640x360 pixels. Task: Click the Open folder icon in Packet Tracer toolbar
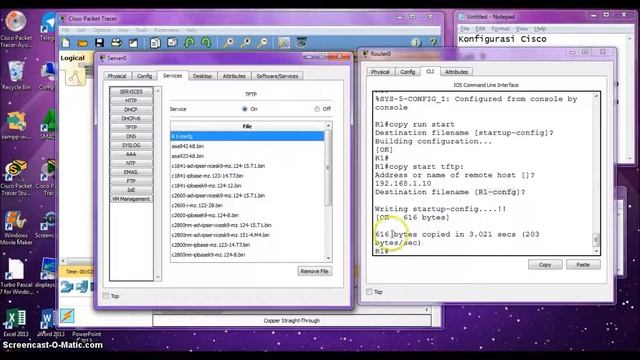click(x=82, y=42)
